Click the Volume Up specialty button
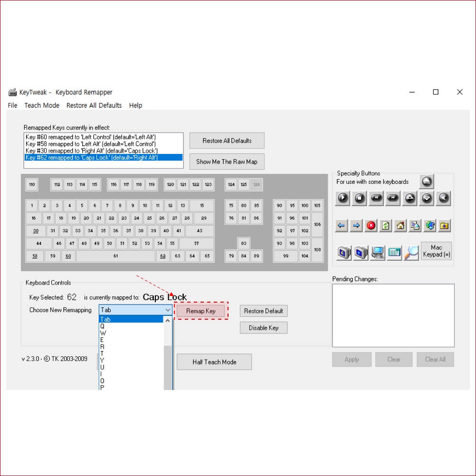The height and width of the screenshot is (476, 476). click(410, 198)
